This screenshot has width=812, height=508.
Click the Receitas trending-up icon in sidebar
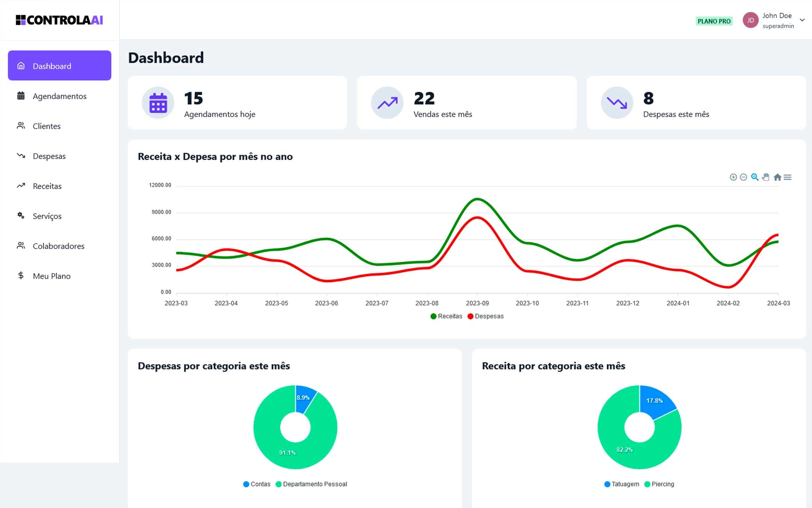[x=21, y=186]
